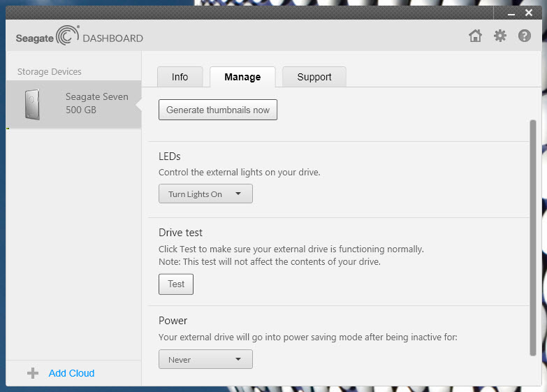Click the Drive test heading
The image size is (547, 392).
point(180,233)
